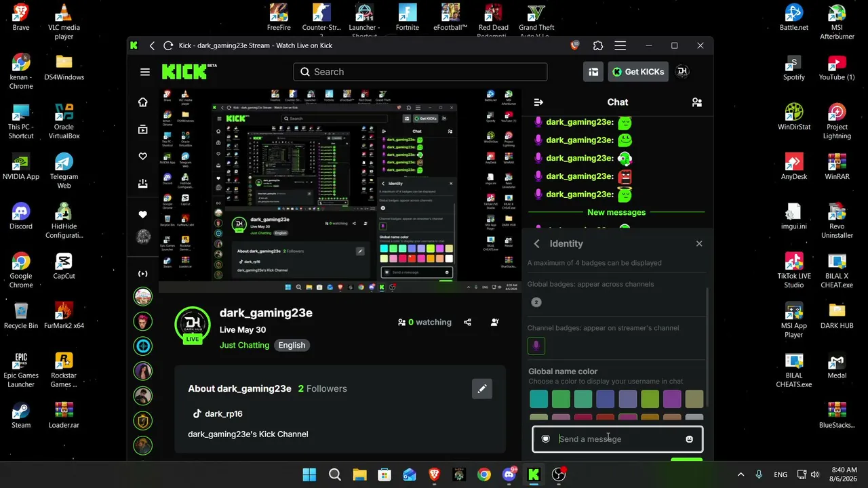Viewport: 868px width, 488px height.
Task: Select the purple microphone channel badge
Action: pos(536,346)
